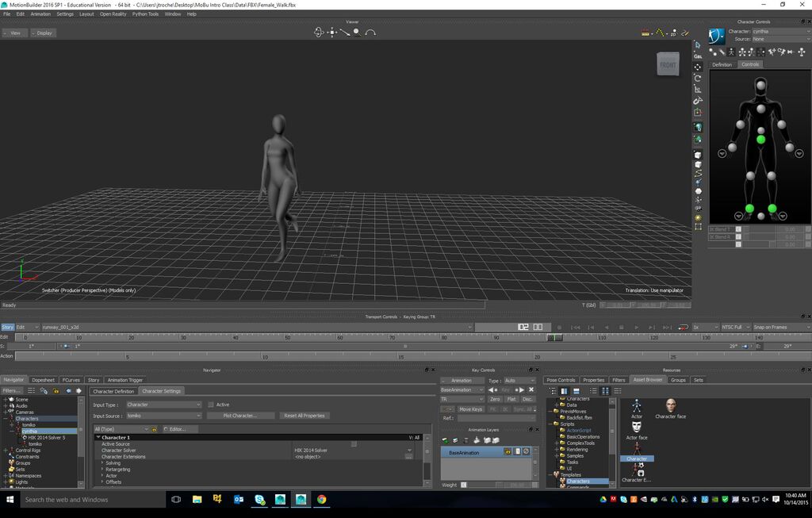Toggle the lock icon beside All (Type)

(154, 429)
